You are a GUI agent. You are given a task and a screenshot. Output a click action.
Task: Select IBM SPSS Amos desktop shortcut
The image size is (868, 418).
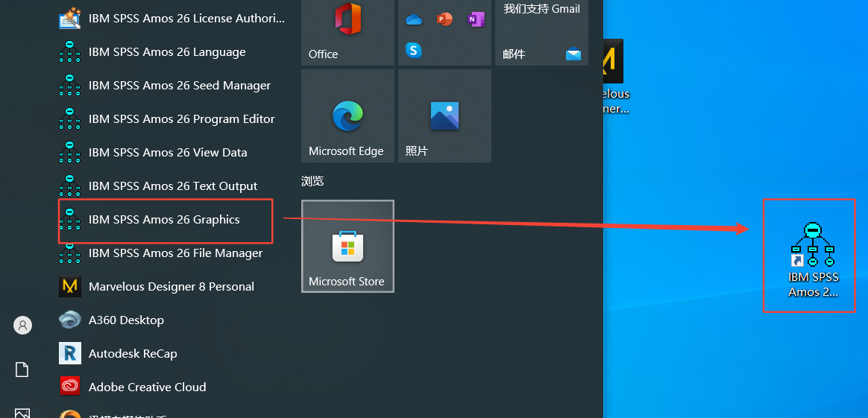[812, 259]
